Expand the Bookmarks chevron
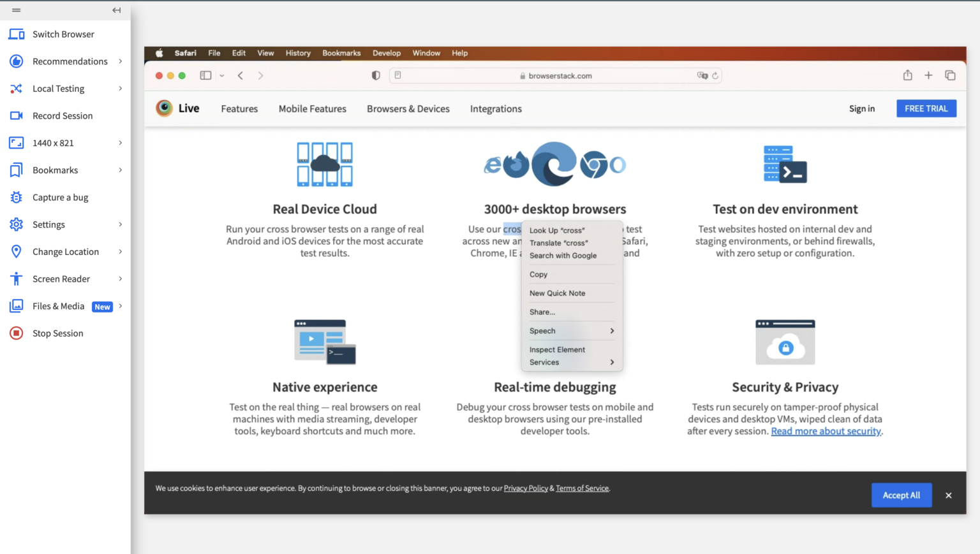980x554 pixels. click(120, 170)
